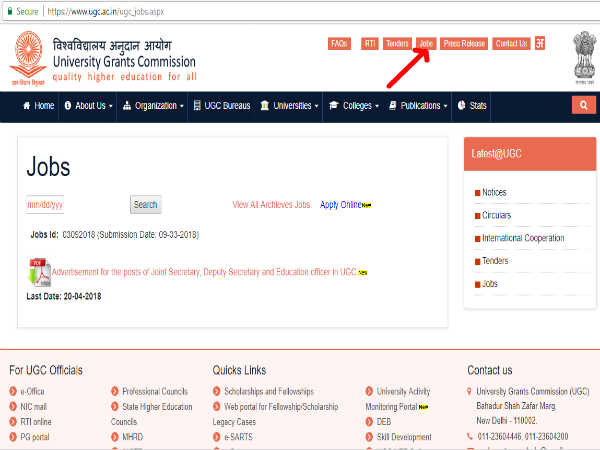Click the arrow bullet beside RTI online
Screen dimensions: 600x450
coord(13,422)
